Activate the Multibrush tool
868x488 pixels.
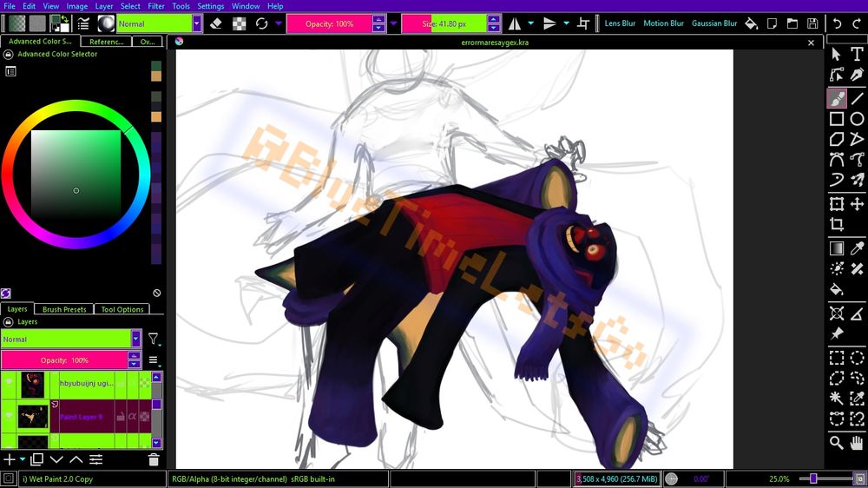tap(857, 180)
